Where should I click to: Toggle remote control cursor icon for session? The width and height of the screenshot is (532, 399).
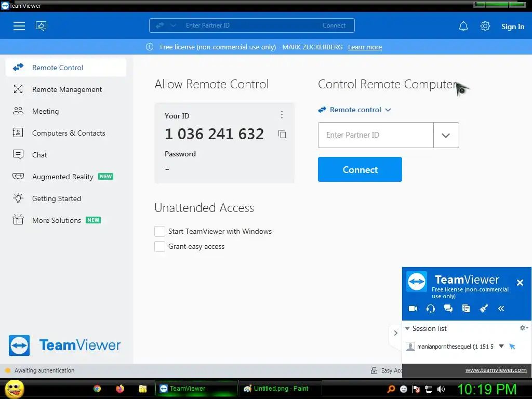512,347
